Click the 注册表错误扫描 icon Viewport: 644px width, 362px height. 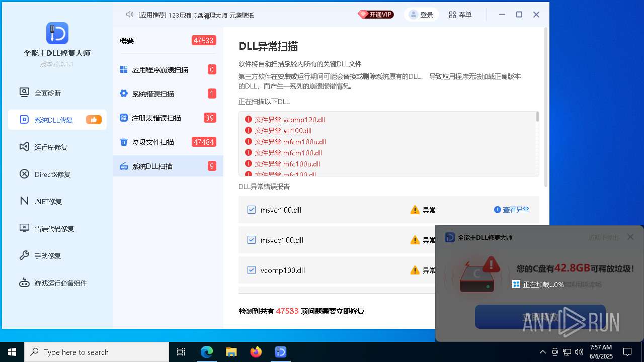coord(124,118)
